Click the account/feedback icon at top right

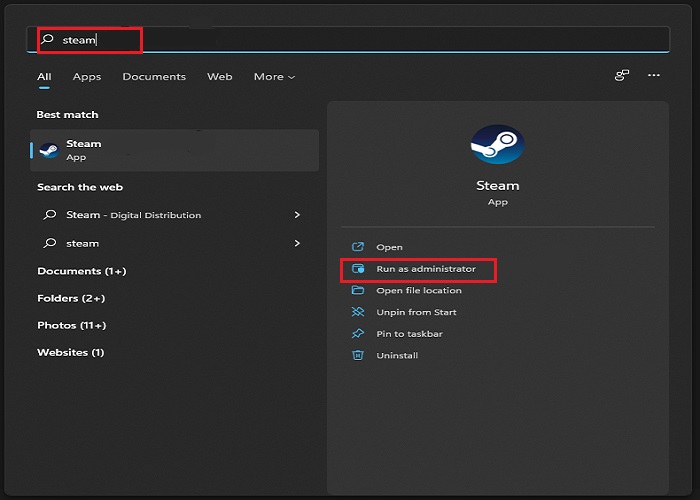[x=622, y=75]
